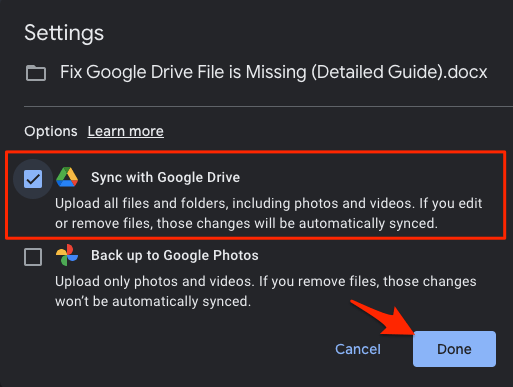
Task: Click the Settings dialog heading
Action: 64,33
